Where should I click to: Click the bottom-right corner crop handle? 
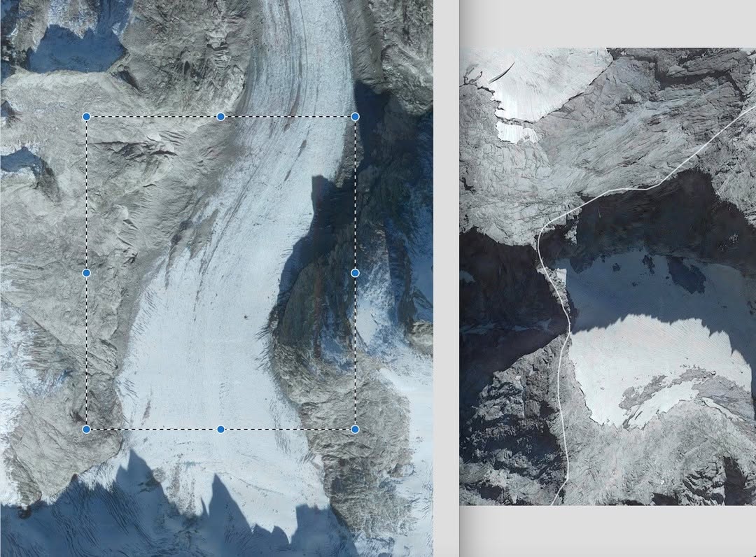click(x=356, y=430)
